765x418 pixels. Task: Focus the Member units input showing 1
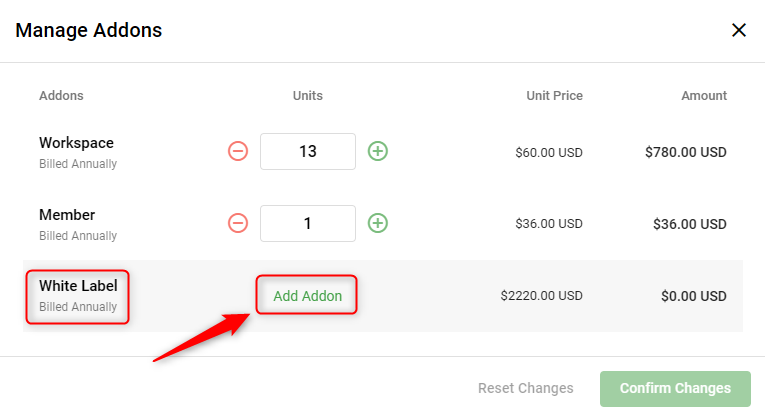pos(308,223)
